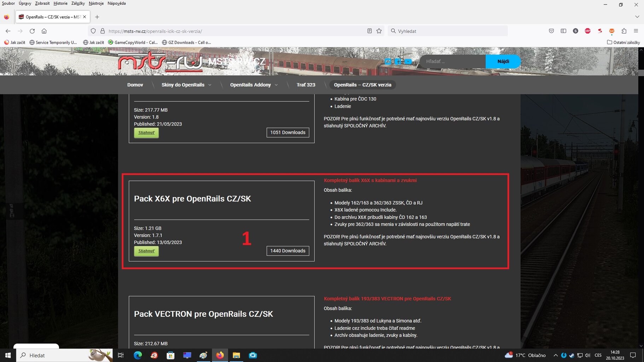Open Windows Task View
This screenshot has width=644, height=362.
point(121,355)
